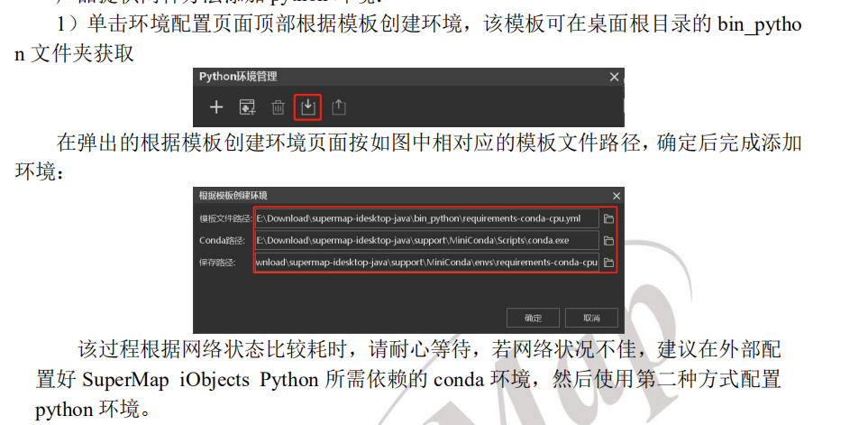Click the 模板文件路径 input field
The height and width of the screenshot is (425, 868).
[x=427, y=218]
